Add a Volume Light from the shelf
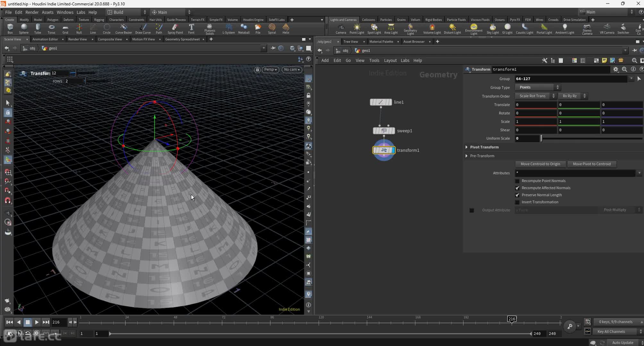644x346 pixels. click(x=432, y=29)
